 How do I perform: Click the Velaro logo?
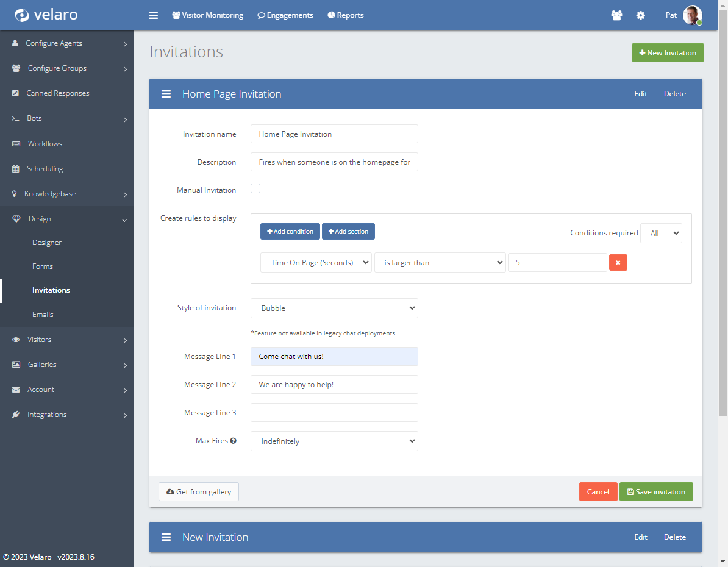point(46,15)
